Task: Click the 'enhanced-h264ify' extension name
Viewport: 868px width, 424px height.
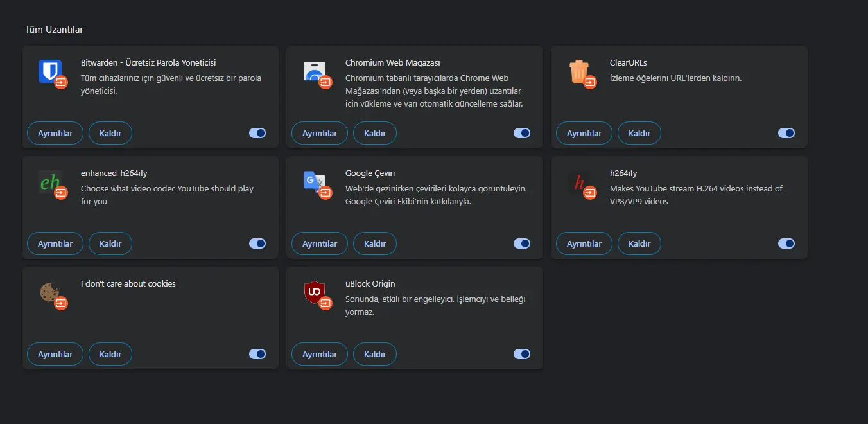Action: [114, 173]
